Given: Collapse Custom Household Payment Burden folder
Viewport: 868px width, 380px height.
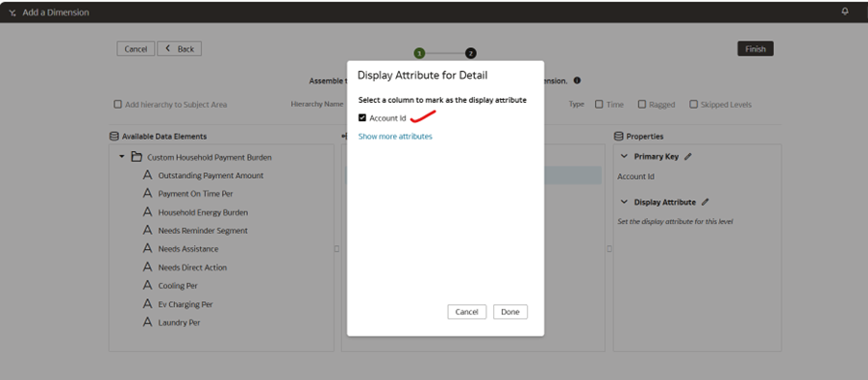Looking at the screenshot, I should (122, 158).
